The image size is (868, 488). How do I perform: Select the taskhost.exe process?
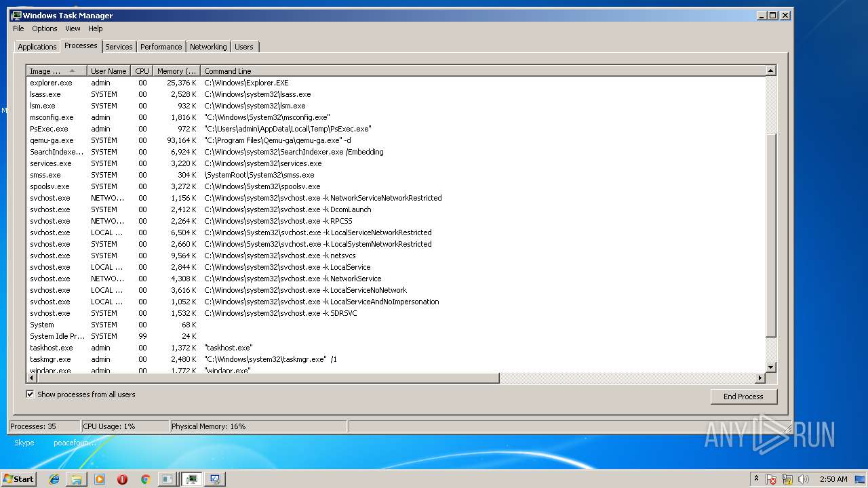tap(395, 348)
